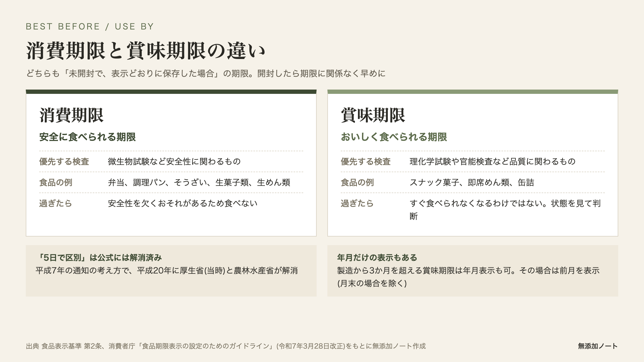Screen dimensions: 644x362
Task: Click 'すぐ食べられなくなるわけではない' text
Action: 505,210
